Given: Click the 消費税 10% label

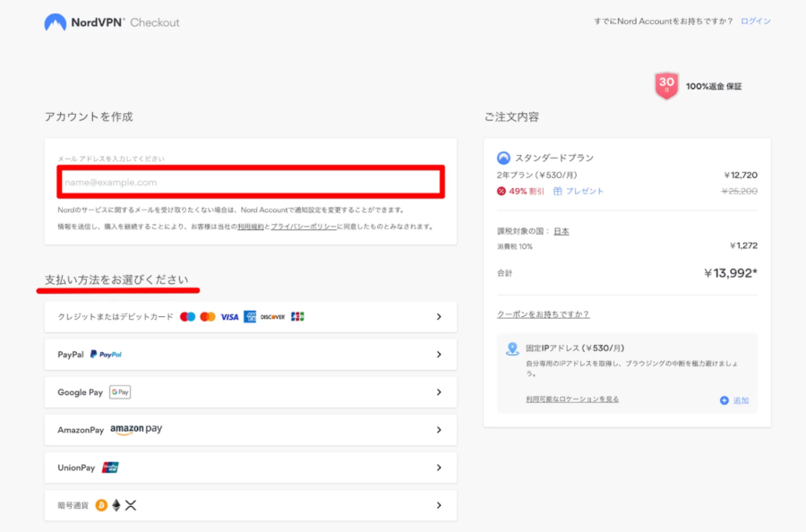Looking at the screenshot, I should [515, 246].
